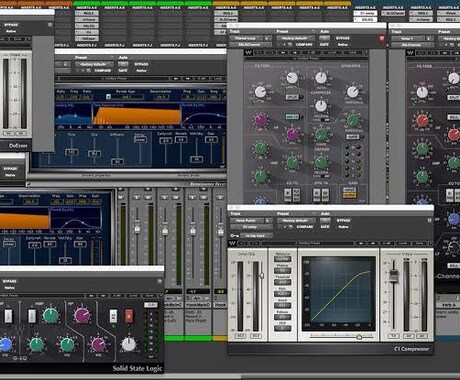Click the C1 Compressor output fader handle

[394, 277]
